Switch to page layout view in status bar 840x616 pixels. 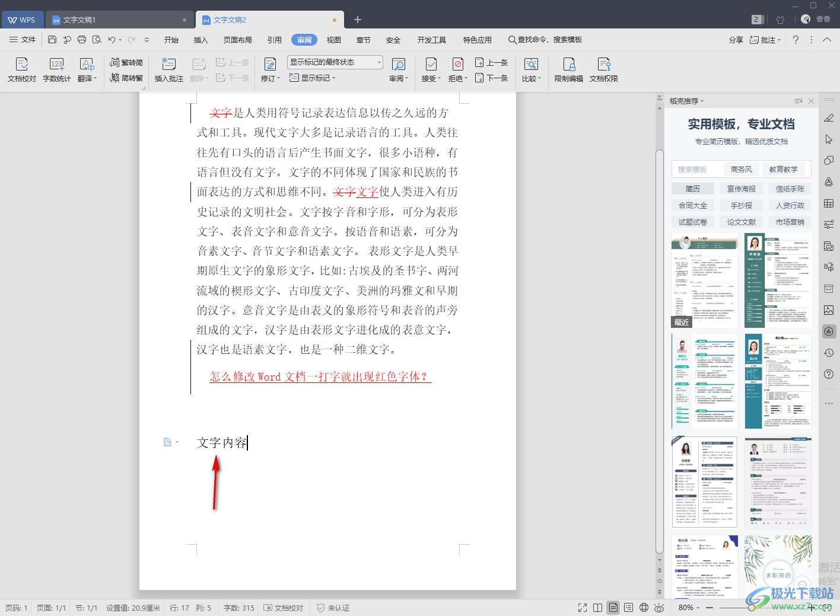pyautogui.click(x=613, y=608)
